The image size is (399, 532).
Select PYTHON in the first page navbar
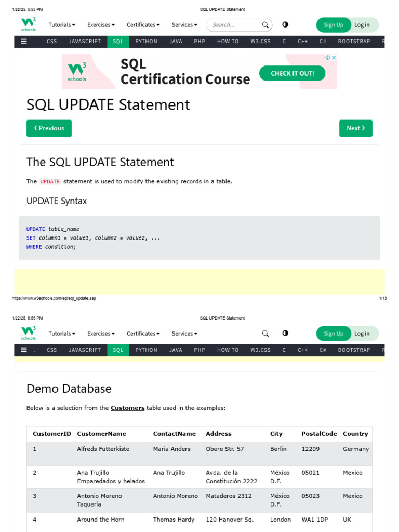[x=146, y=42]
